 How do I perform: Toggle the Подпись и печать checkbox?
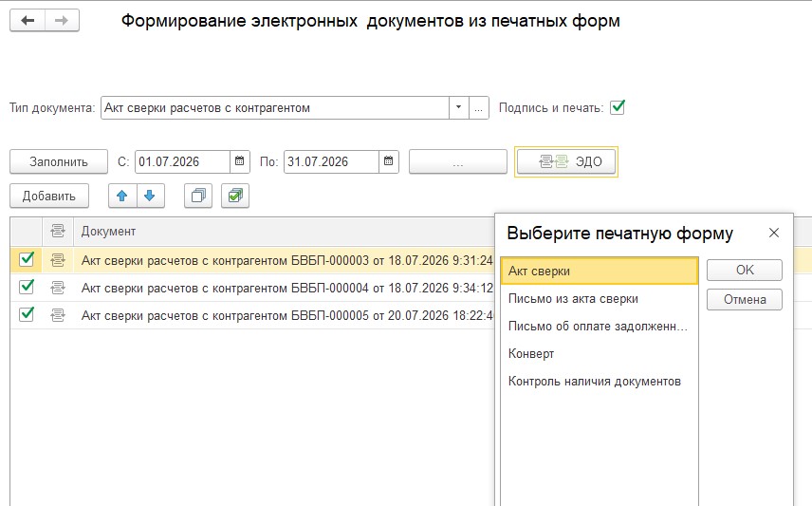618,107
